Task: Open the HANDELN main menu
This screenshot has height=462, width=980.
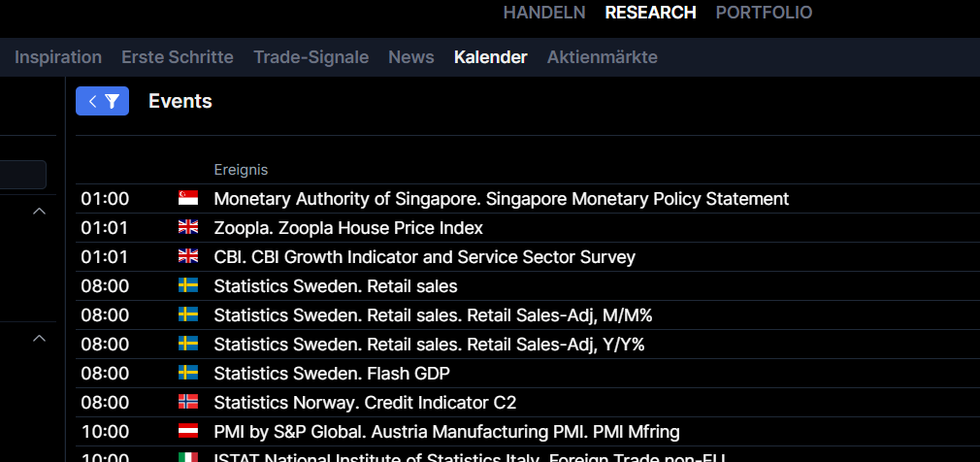Action: tap(544, 13)
